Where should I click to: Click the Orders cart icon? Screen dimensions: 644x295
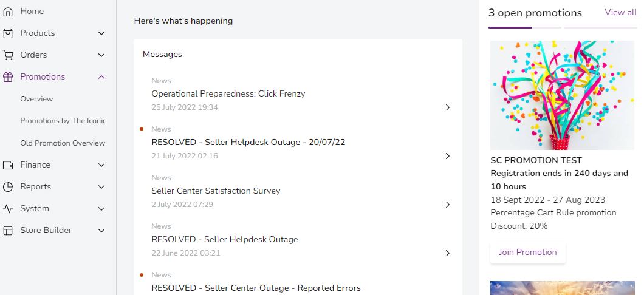click(8, 55)
